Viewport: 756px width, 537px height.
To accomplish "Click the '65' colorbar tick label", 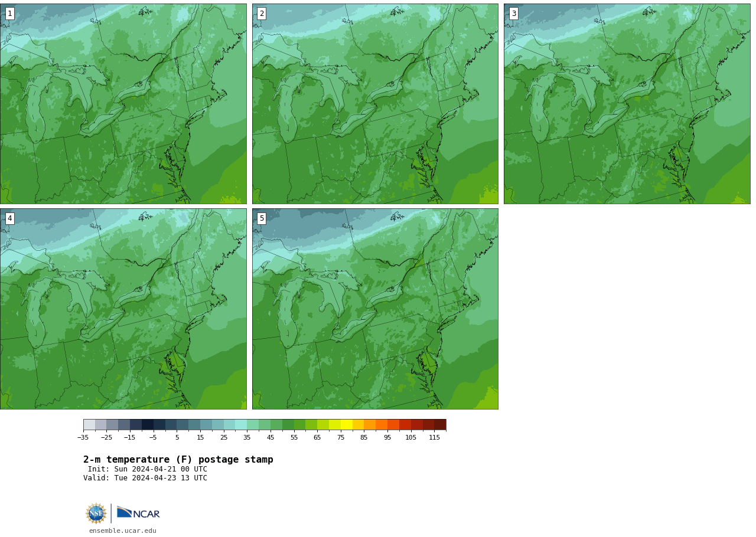I will [x=317, y=438].
